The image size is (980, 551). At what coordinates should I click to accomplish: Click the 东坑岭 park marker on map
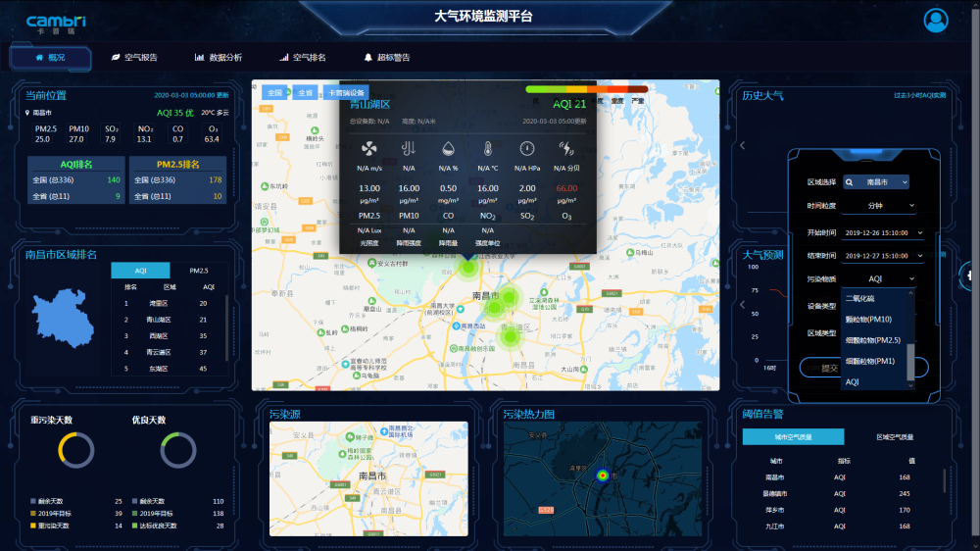click(x=265, y=186)
